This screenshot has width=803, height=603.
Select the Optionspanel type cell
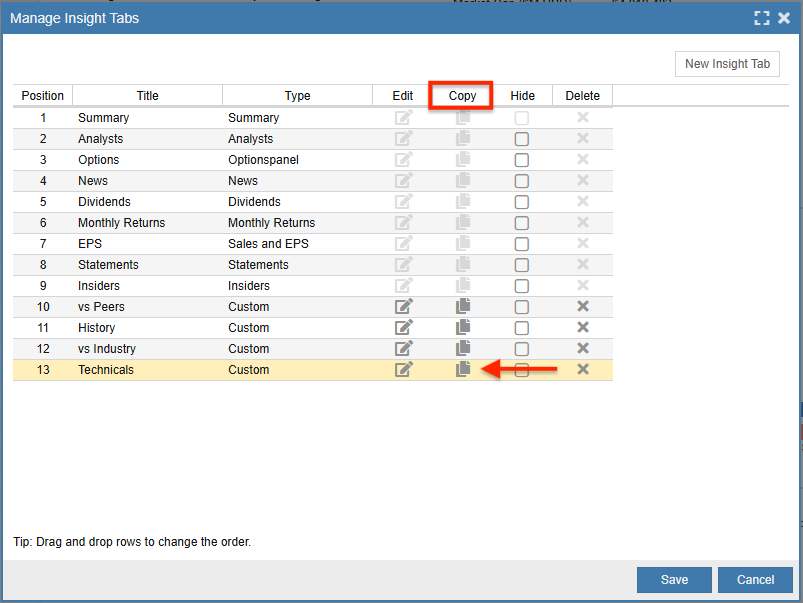click(x=298, y=160)
